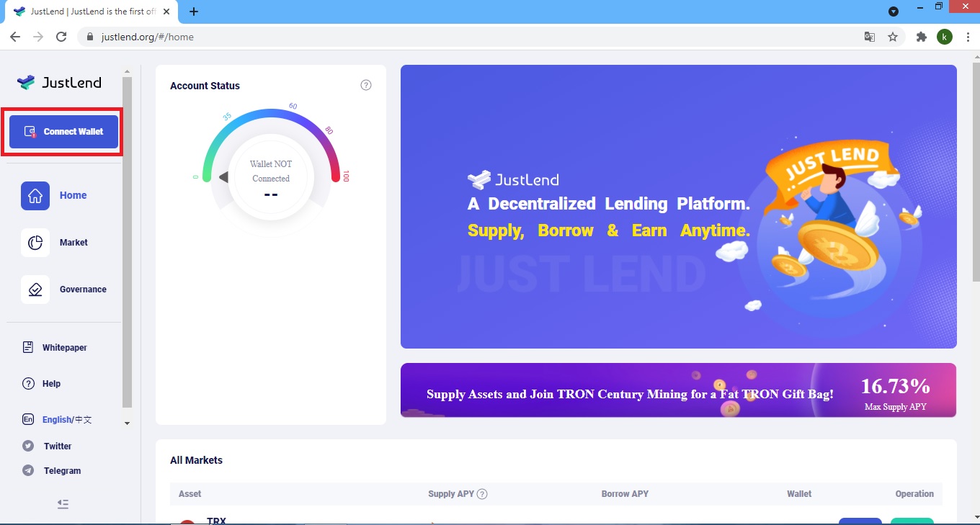Click the Account Status help icon

366,85
